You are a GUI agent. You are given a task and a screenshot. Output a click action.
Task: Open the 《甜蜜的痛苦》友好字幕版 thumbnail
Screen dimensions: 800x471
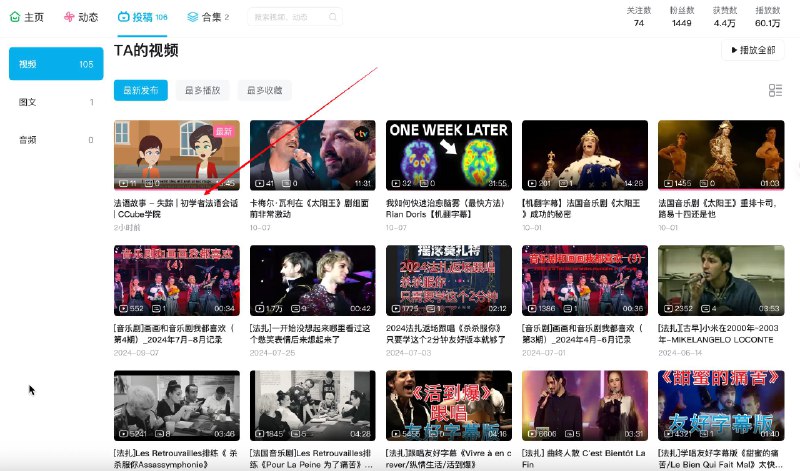click(x=721, y=406)
